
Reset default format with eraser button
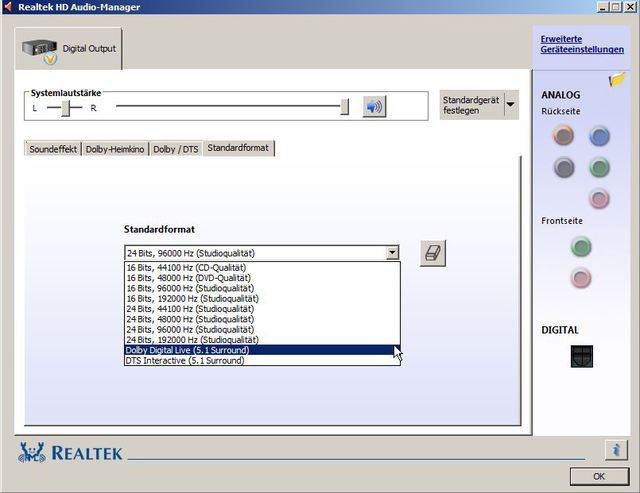point(433,253)
